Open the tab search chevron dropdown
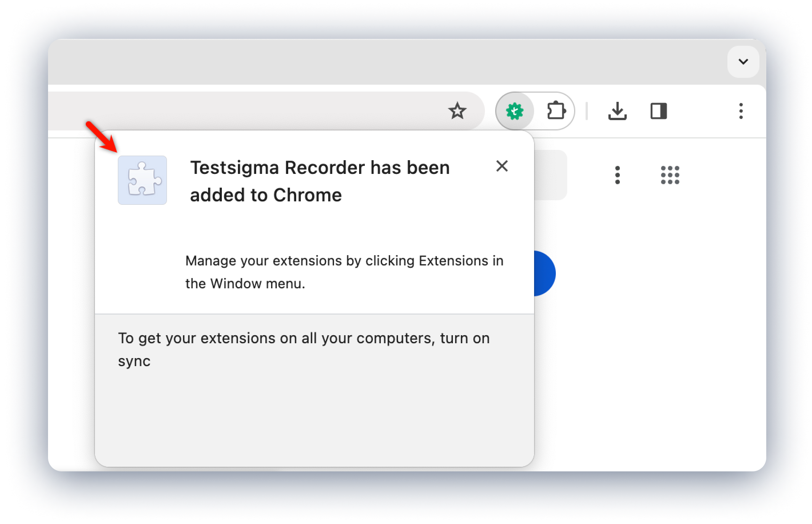812x524 pixels. pyautogui.click(x=743, y=62)
